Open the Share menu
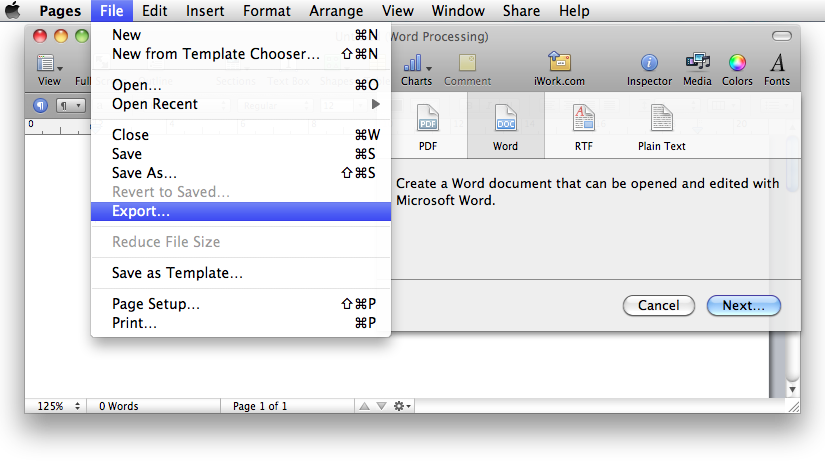The height and width of the screenshot is (461, 825). [521, 11]
